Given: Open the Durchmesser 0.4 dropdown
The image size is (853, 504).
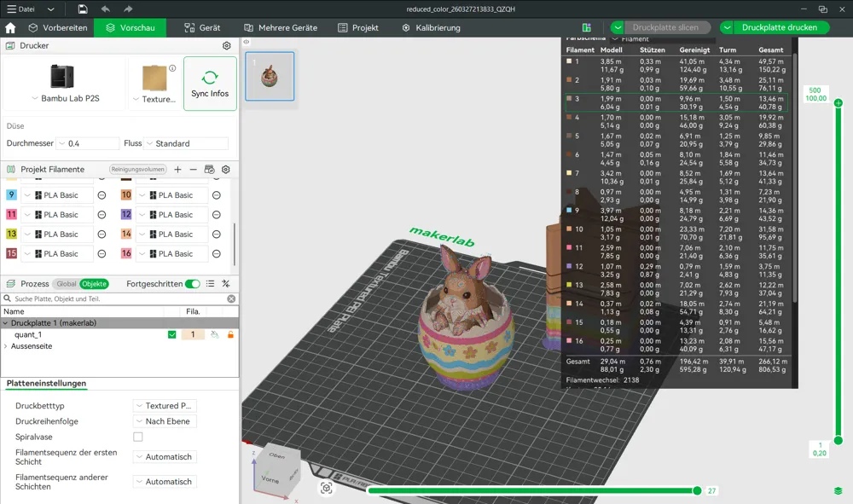Looking at the screenshot, I should [89, 143].
